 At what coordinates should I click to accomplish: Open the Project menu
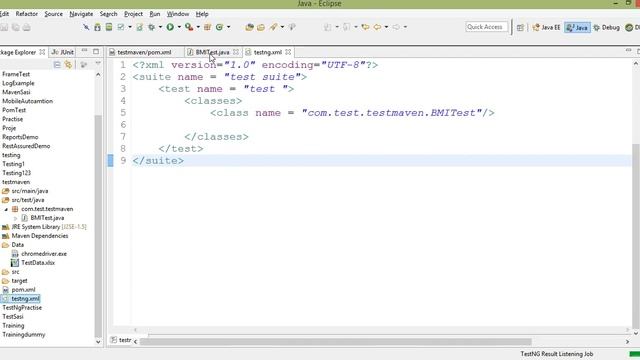pyautogui.click(x=133, y=14)
